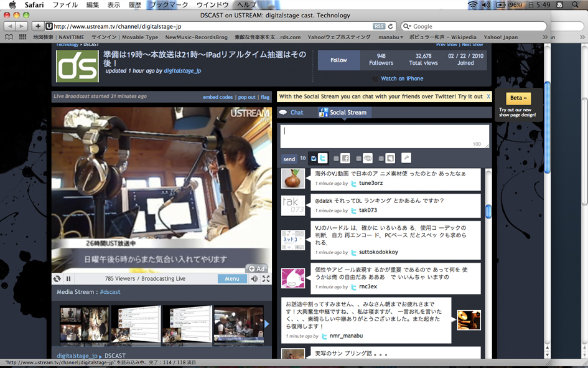The image size is (588, 368).
Task: Reload the page with refresh icon
Action: pyautogui.click(x=390, y=26)
